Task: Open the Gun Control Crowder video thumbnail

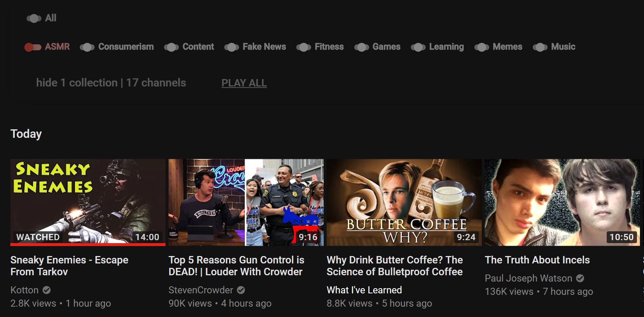Action: click(246, 202)
